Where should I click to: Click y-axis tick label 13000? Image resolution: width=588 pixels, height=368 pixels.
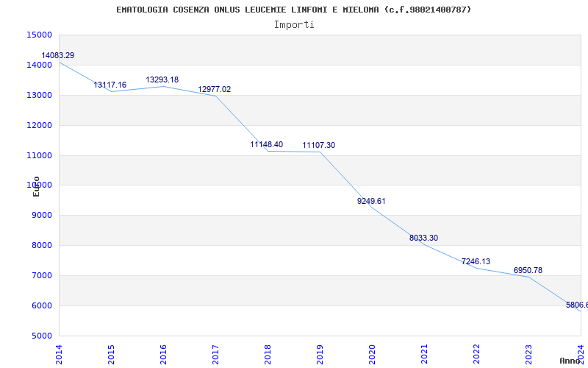point(40,95)
